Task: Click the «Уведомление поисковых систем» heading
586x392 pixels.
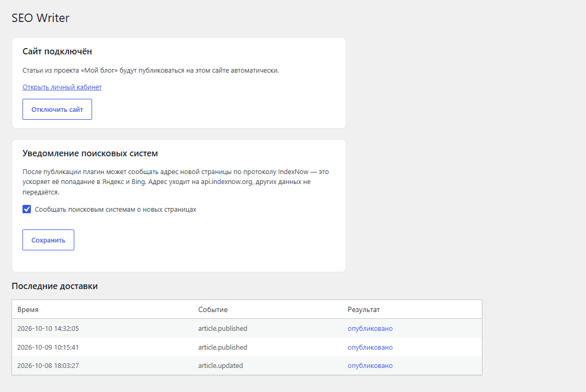Action: tap(90, 154)
